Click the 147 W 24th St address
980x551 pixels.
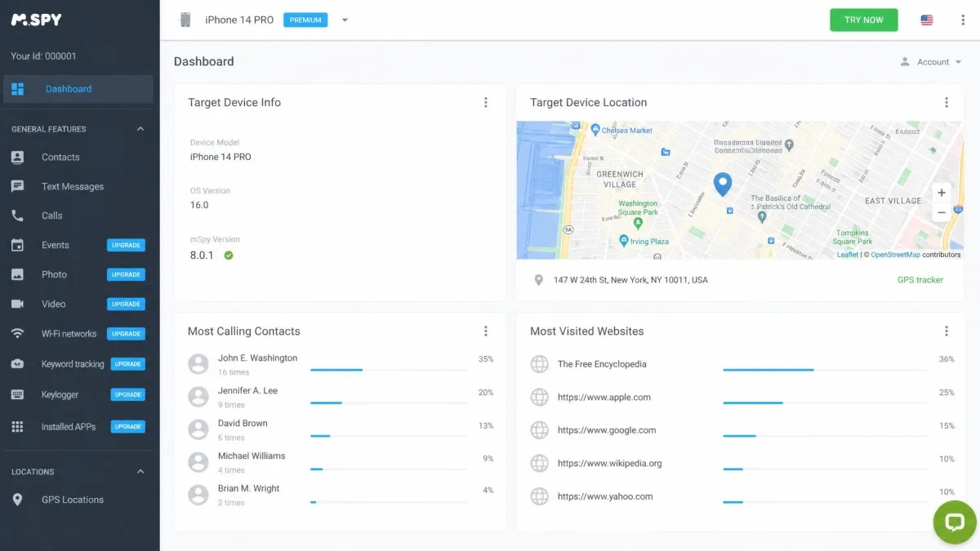click(630, 280)
